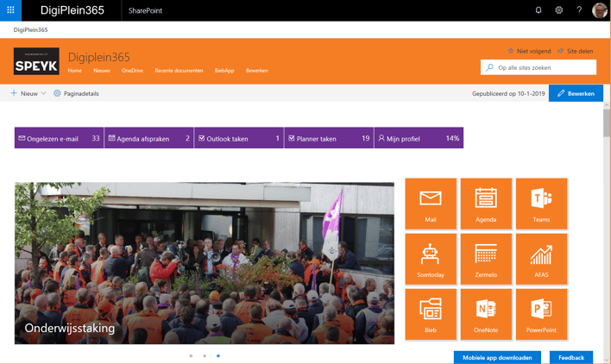This screenshot has width=611, height=364.
Task: Launch the OneNote tile
Action: [x=486, y=314]
